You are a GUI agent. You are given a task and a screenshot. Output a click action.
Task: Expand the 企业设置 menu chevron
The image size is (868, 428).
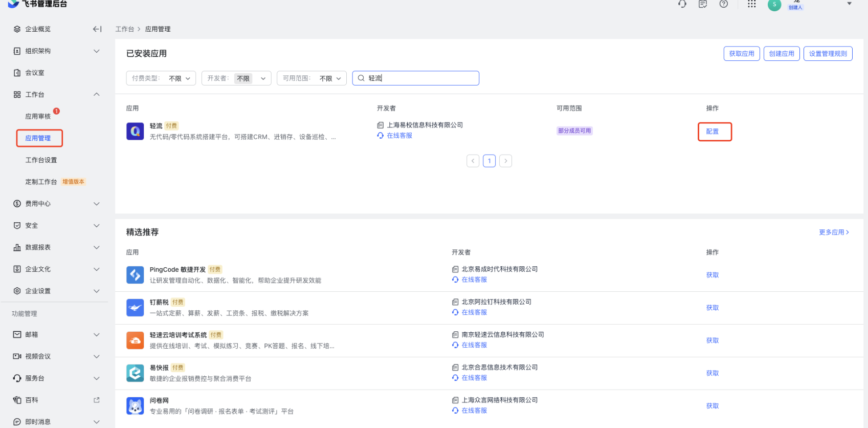click(97, 291)
